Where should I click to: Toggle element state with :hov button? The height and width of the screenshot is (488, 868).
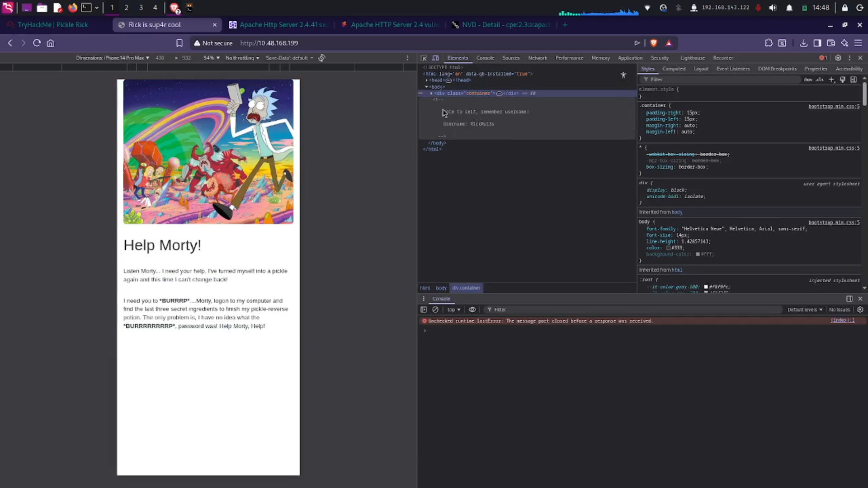pyautogui.click(x=808, y=80)
